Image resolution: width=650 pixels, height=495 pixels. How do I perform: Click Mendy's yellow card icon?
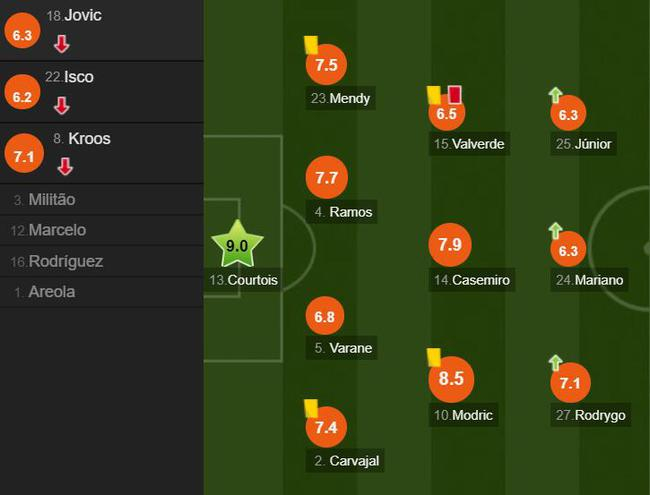tap(310, 44)
